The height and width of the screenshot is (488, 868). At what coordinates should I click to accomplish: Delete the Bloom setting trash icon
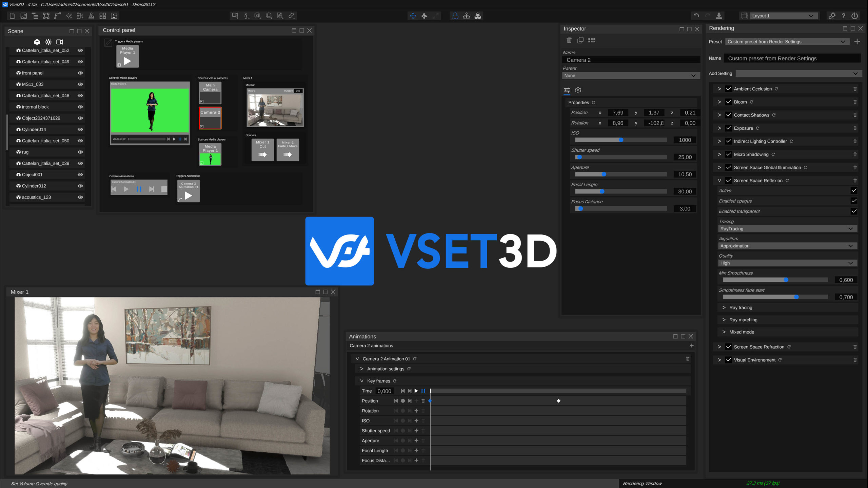[x=855, y=102]
